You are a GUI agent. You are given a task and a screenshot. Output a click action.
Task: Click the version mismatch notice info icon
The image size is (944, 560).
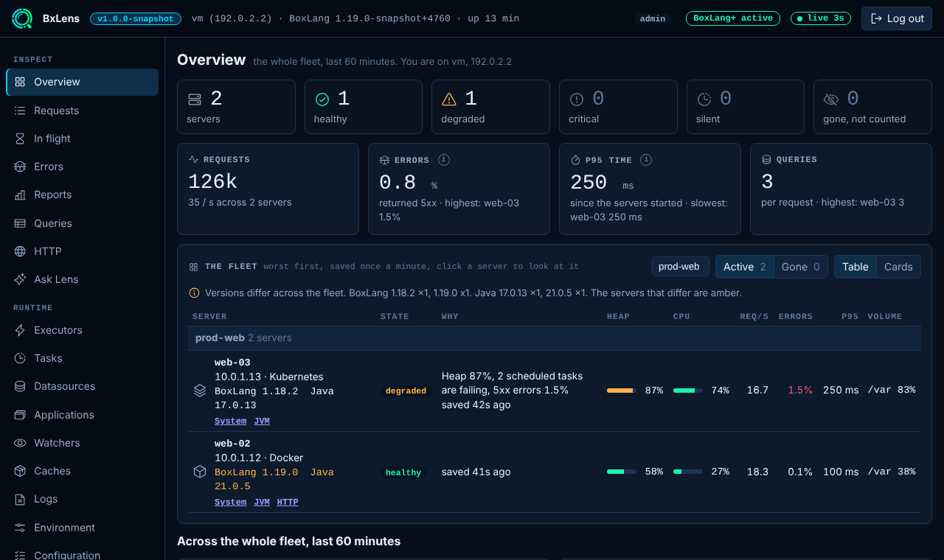(x=195, y=293)
